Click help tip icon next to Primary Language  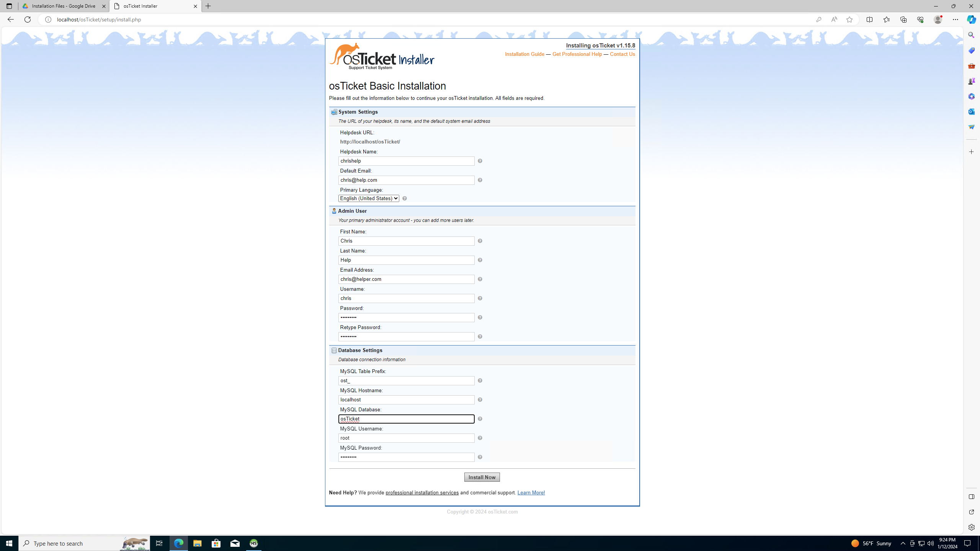pyautogui.click(x=405, y=199)
